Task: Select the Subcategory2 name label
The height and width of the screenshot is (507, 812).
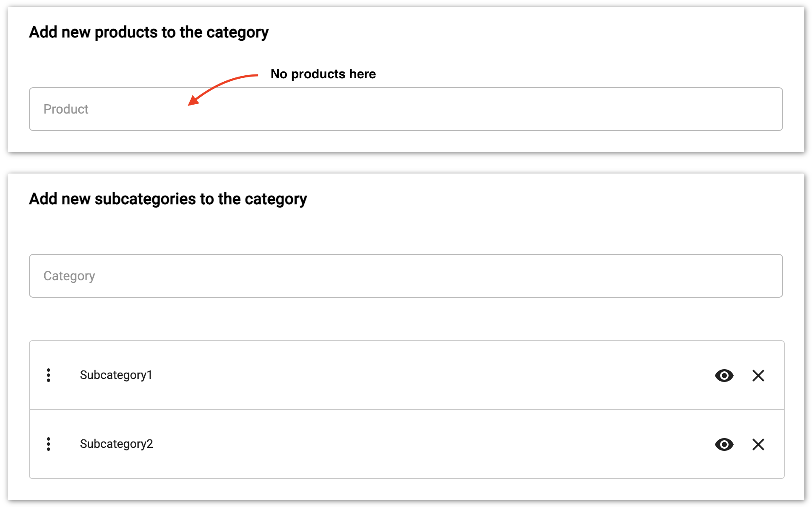Action: (116, 444)
